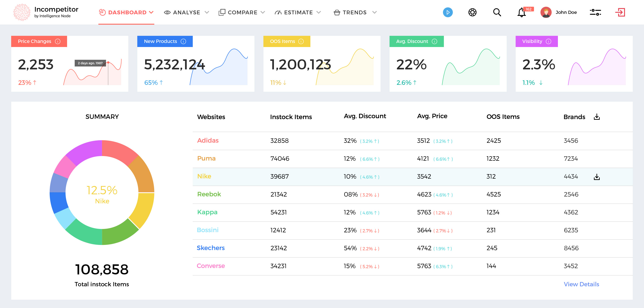Expand the Analyse menu chevron
Viewport: 644px width, 308px height.
tap(206, 12)
